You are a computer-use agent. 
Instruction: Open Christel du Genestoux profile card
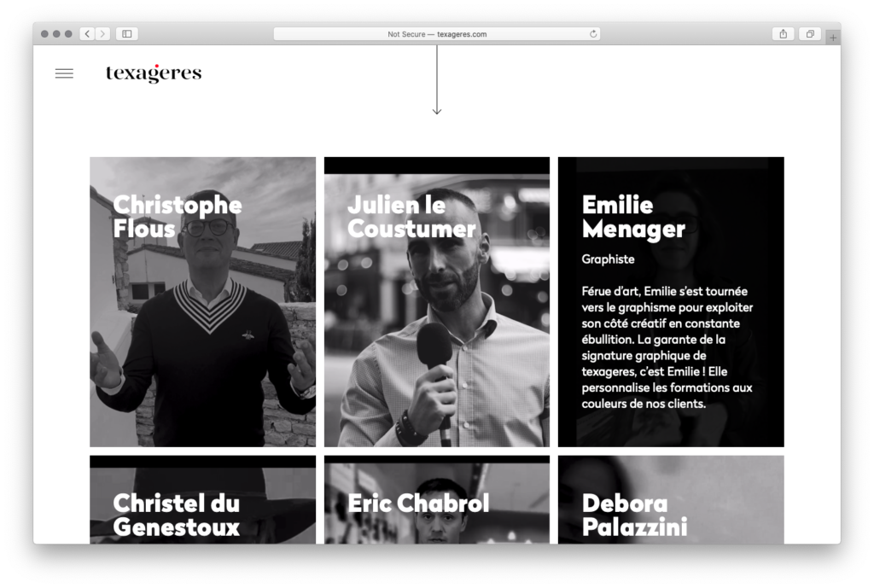click(203, 499)
